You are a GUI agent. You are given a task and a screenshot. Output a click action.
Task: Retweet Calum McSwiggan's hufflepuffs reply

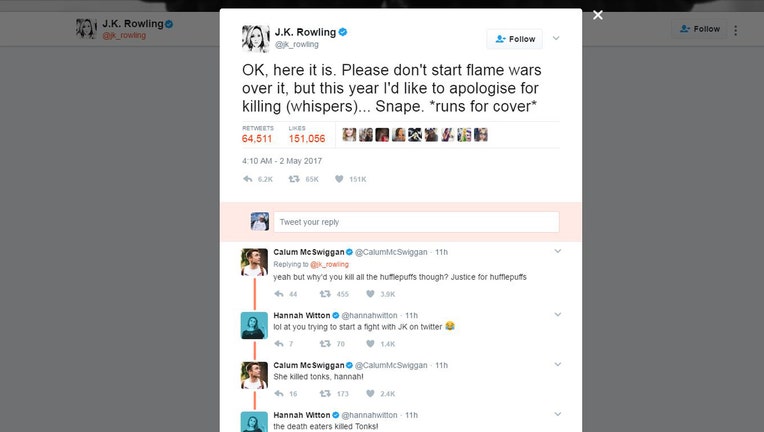pos(325,294)
